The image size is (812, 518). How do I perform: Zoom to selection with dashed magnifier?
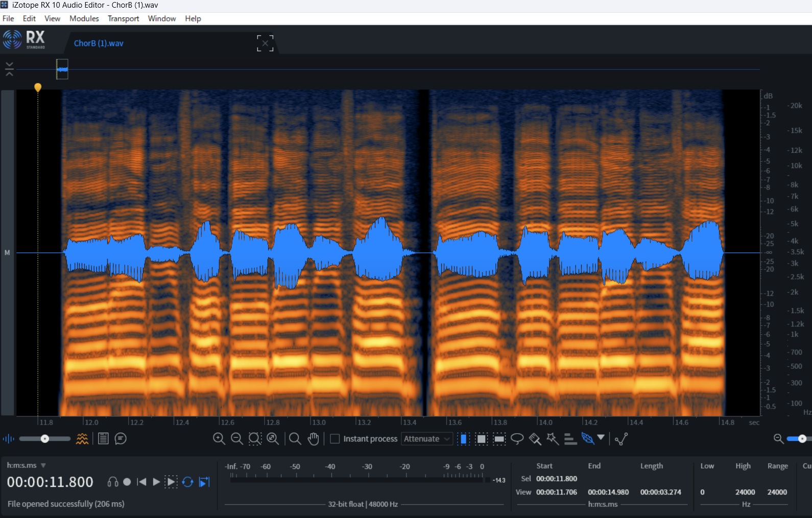pos(255,439)
